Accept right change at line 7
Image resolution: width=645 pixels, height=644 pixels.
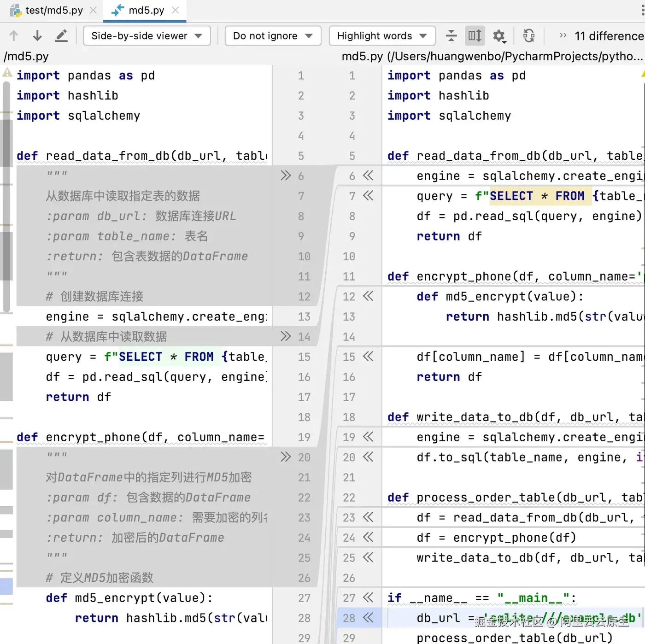tap(368, 196)
